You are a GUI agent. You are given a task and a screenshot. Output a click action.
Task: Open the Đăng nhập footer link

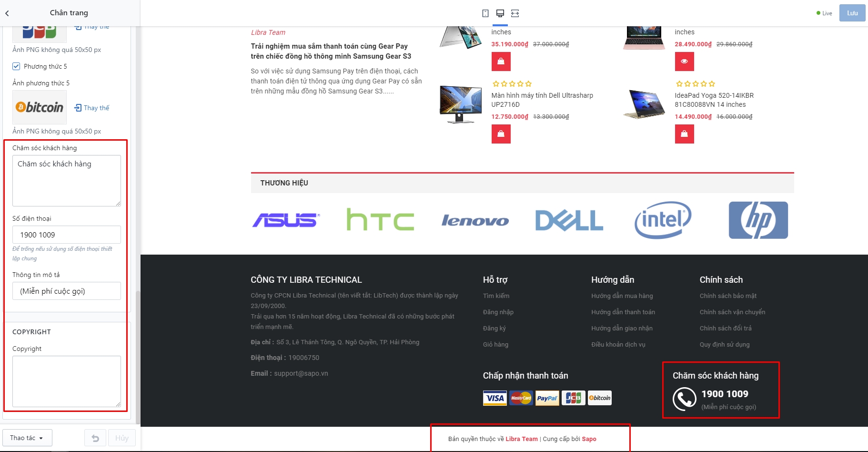(498, 312)
